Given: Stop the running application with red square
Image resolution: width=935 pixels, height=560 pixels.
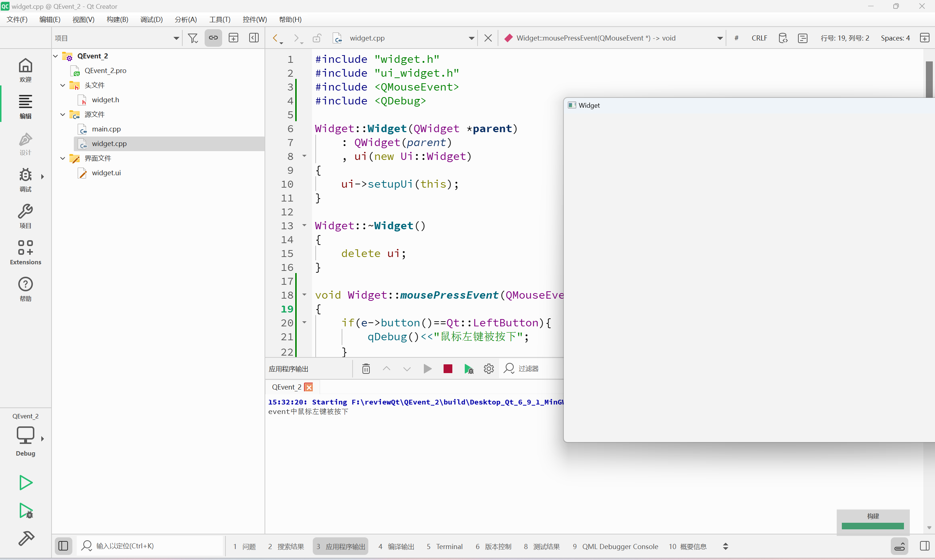Looking at the screenshot, I should click(448, 369).
